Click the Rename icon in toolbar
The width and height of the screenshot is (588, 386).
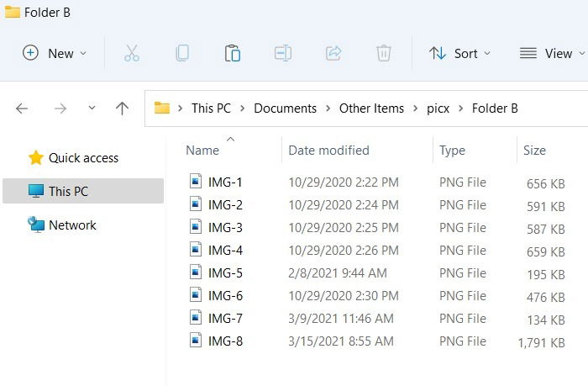(283, 53)
